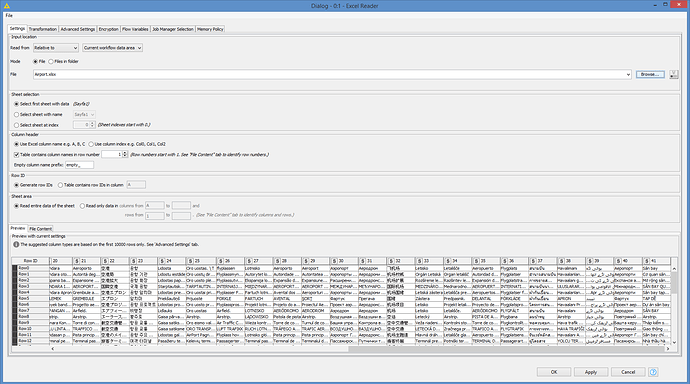Click the String type icon of column 27
Image resolution: width=690 pixels, height=384 pixels.
(249, 261)
